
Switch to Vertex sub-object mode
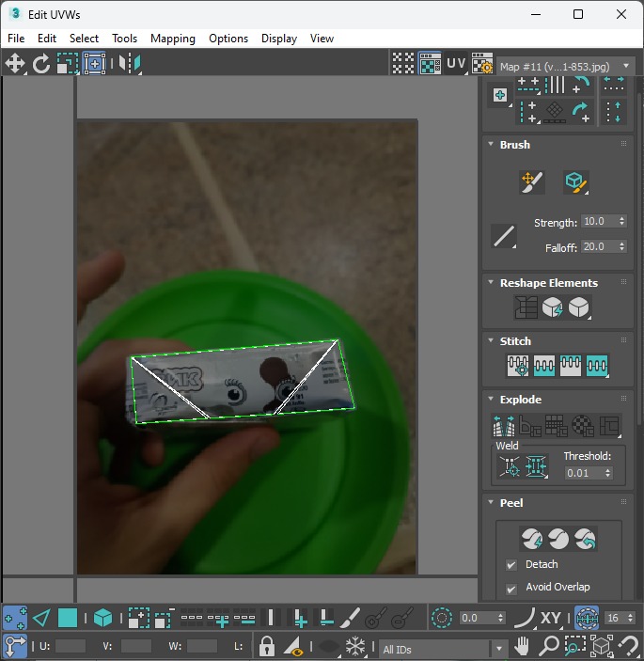click(x=15, y=618)
